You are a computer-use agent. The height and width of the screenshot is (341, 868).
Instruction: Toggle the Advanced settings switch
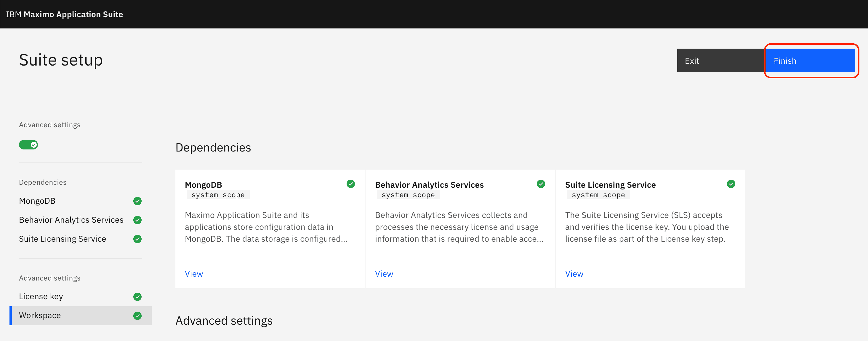(28, 145)
